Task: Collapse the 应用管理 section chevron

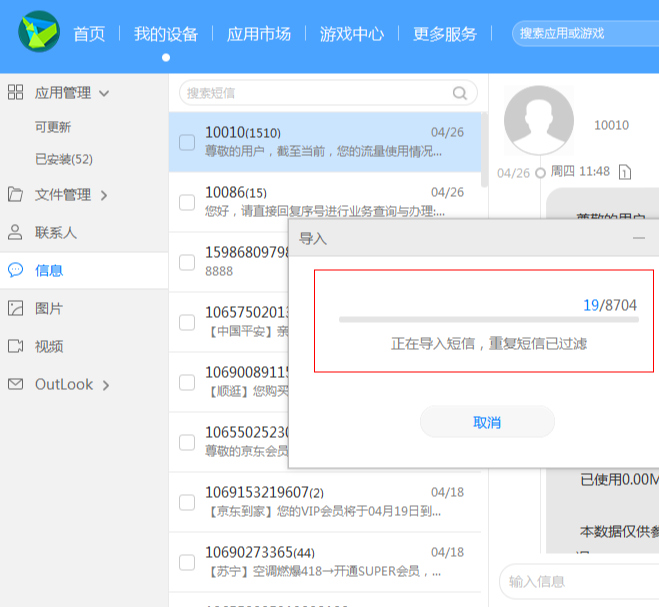Action: pyautogui.click(x=104, y=93)
